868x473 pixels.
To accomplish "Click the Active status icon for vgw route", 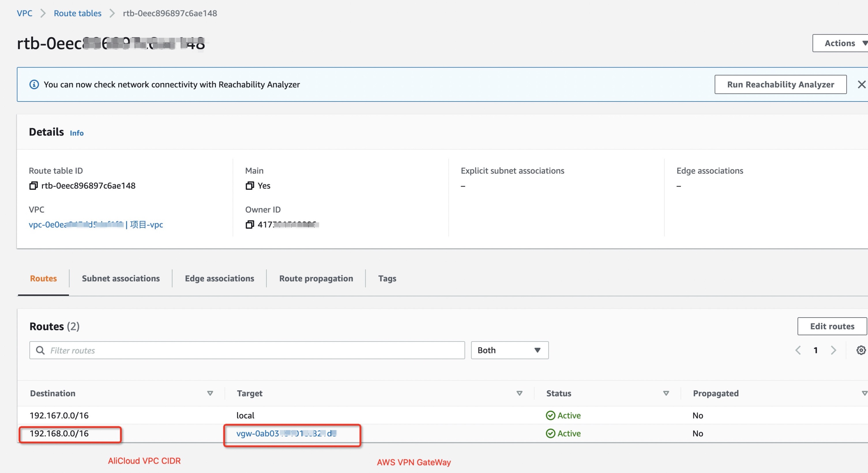I will tap(550, 433).
